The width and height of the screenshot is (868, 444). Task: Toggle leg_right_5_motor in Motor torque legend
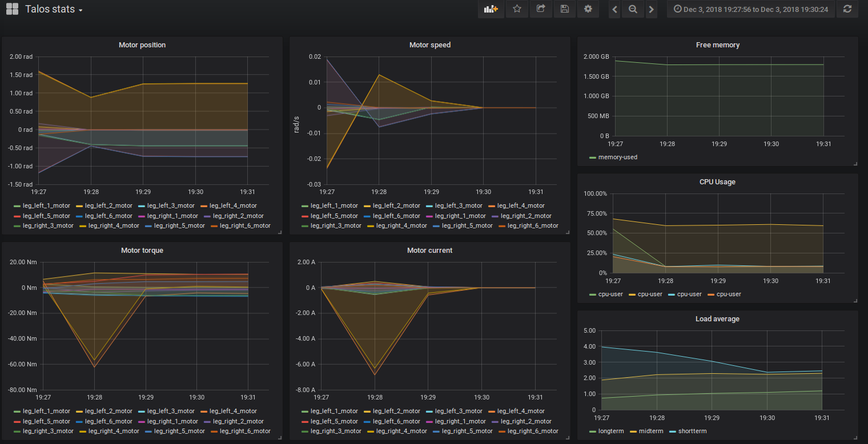point(179,431)
